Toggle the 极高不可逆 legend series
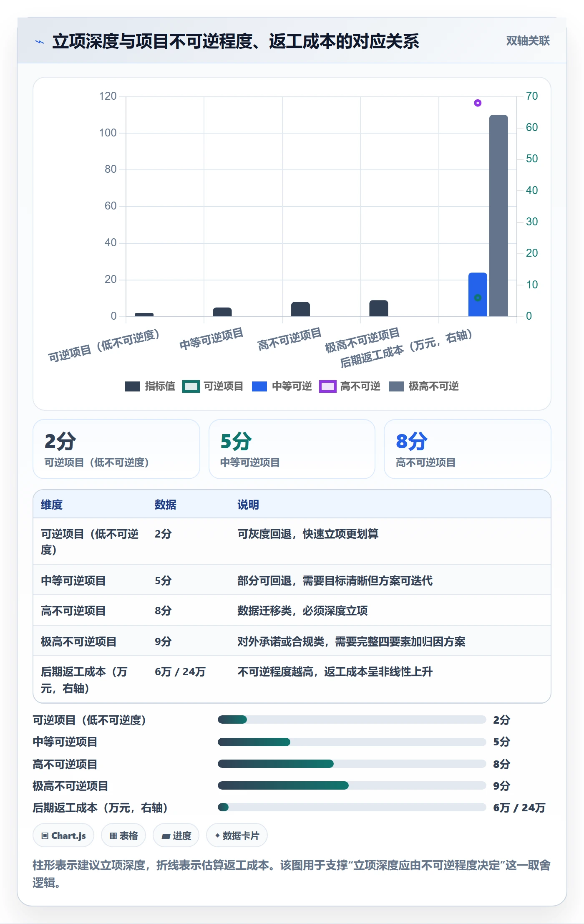 [x=423, y=386]
